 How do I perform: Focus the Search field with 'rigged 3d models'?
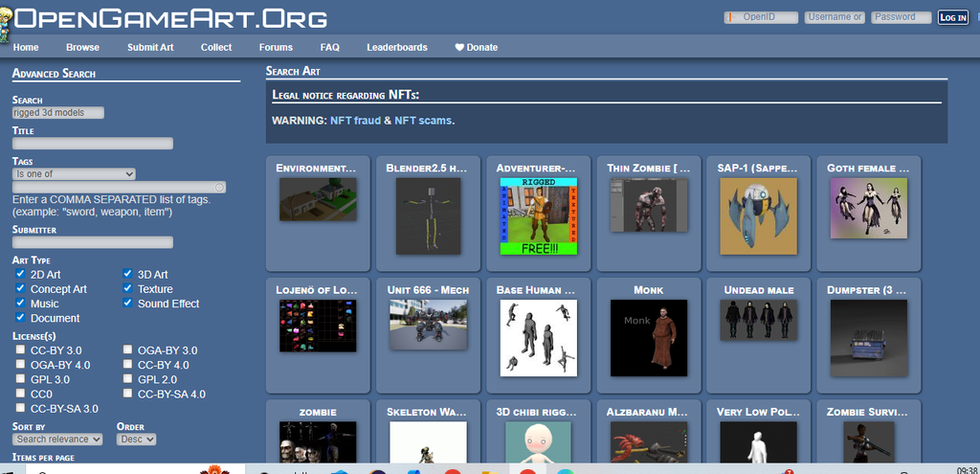(58, 113)
